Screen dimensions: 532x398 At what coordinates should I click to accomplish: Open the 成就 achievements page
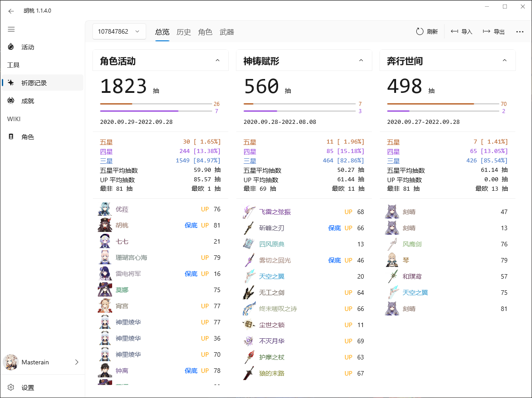(28, 101)
